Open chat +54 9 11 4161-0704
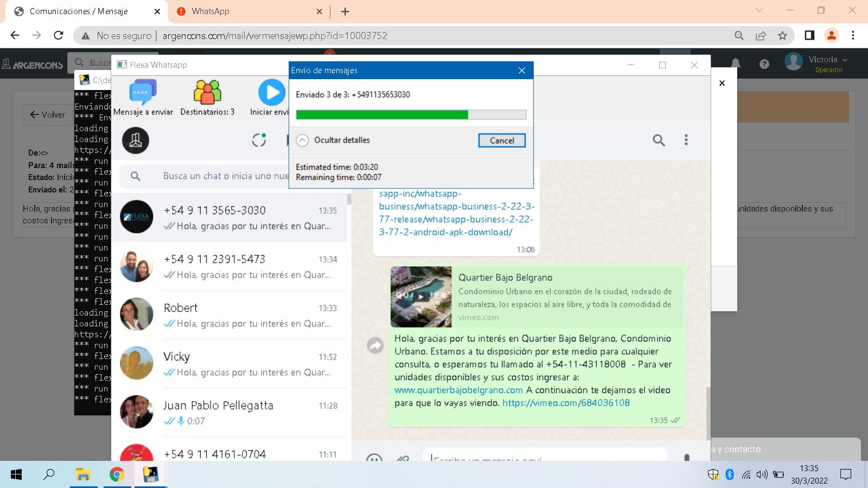Viewport: 868px width, 488px height. (229, 450)
